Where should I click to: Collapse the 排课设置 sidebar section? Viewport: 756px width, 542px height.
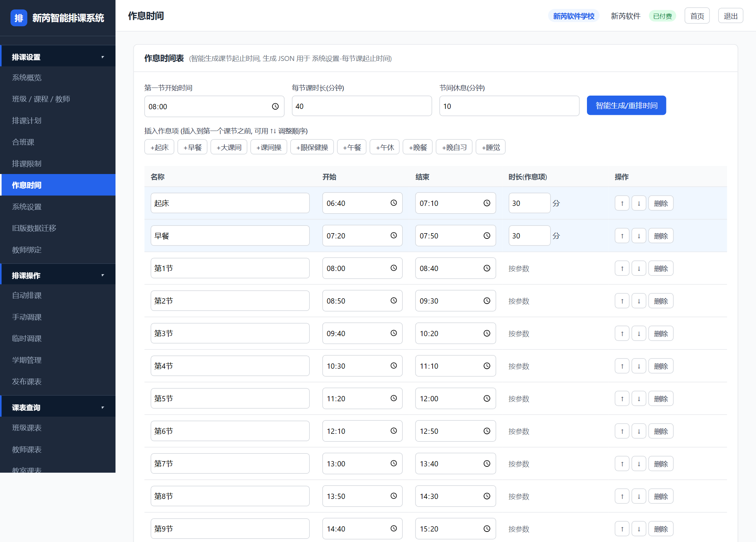click(58, 57)
